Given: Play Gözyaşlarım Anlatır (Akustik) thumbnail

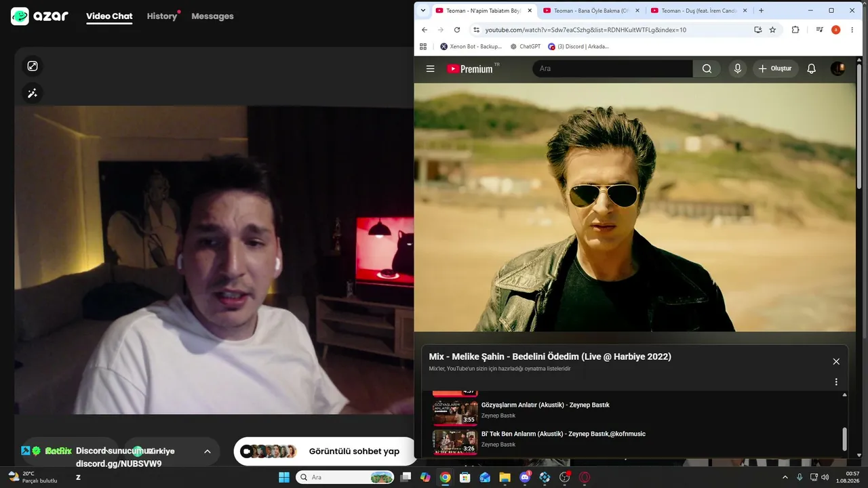Looking at the screenshot, I should coord(455,411).
